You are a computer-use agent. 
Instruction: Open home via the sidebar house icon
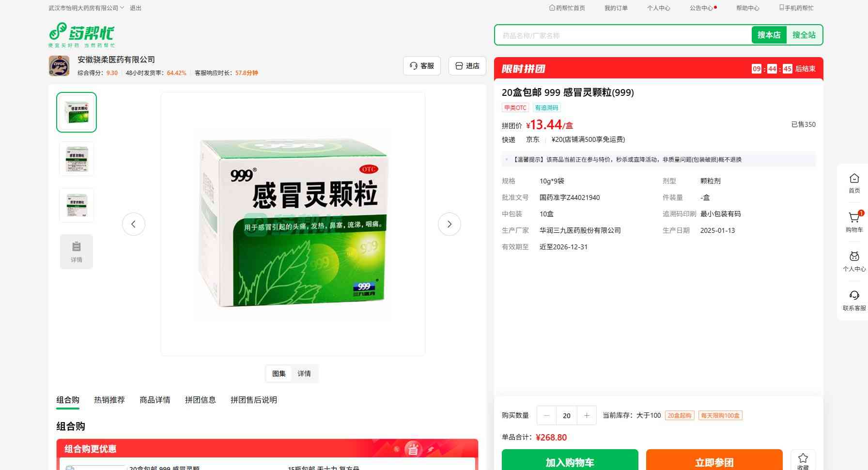coord(854,179)
